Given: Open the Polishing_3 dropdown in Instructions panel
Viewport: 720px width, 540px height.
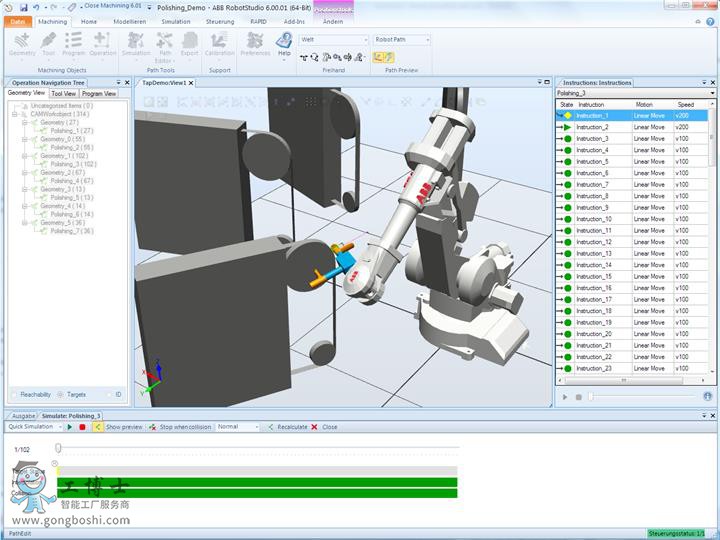Looking at the screenshot, I should click(x=636, y=93).
